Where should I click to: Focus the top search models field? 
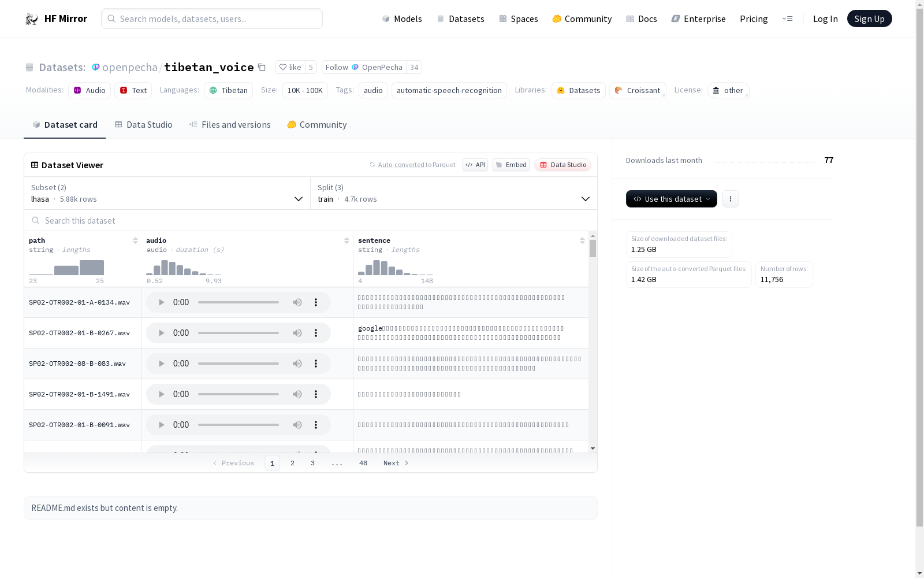tap(212, 18)
